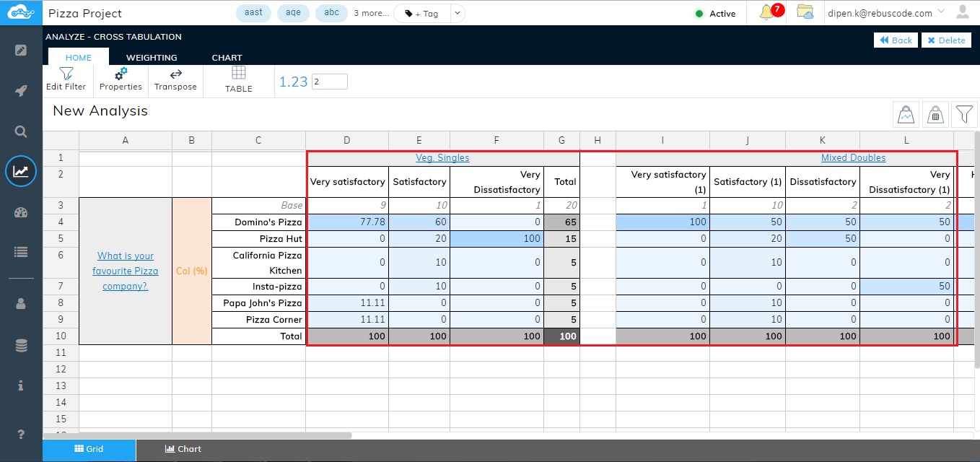Click the Papa John's Pizza row label
Viewport: 980px width, 462px height.
click(258, 303)
